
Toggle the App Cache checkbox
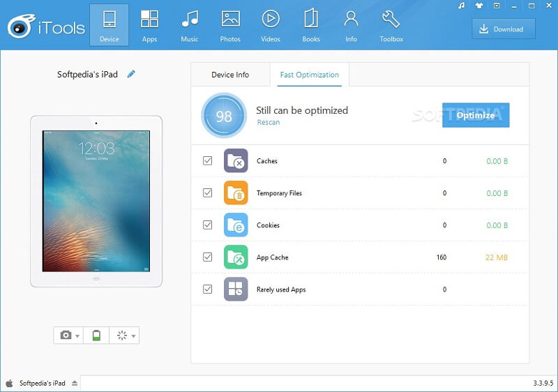pyautogui.click(x=207, y=257)
